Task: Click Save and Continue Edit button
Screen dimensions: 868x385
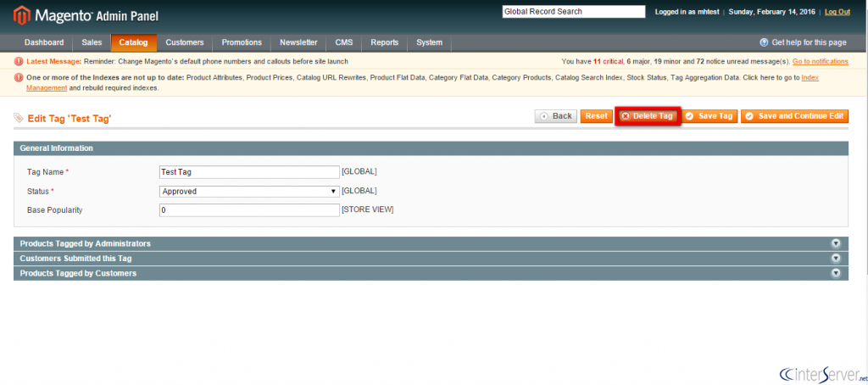Action: click(x=794, y=116)
